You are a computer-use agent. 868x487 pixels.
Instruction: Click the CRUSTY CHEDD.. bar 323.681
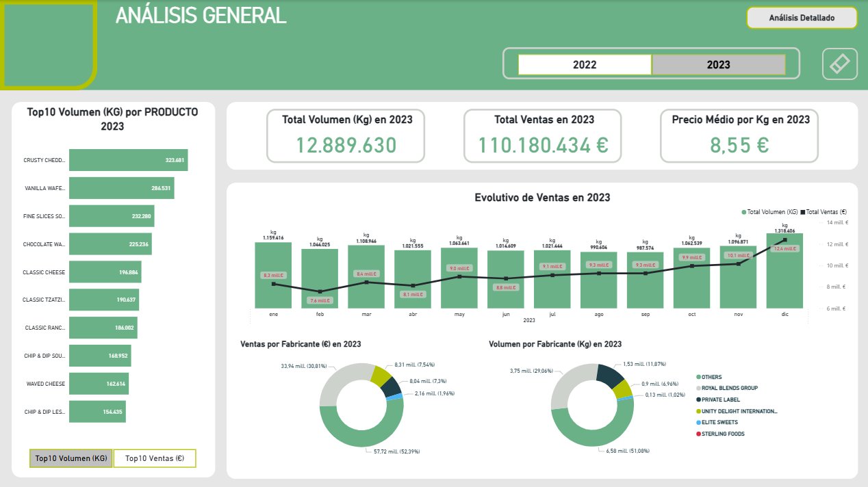[x=128, y=160]
